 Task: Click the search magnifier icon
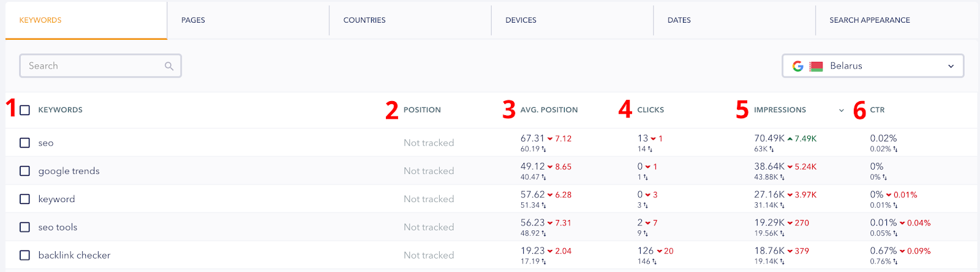[x=169, y=66]
